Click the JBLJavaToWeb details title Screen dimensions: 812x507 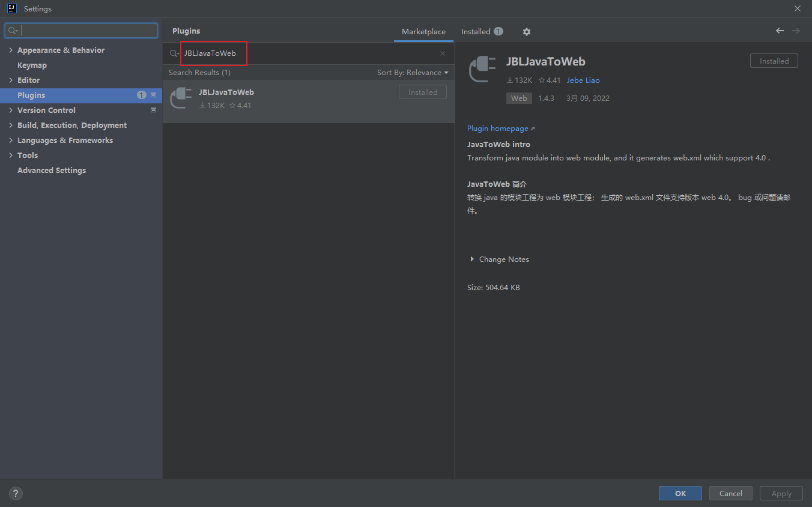coord(545,61)
